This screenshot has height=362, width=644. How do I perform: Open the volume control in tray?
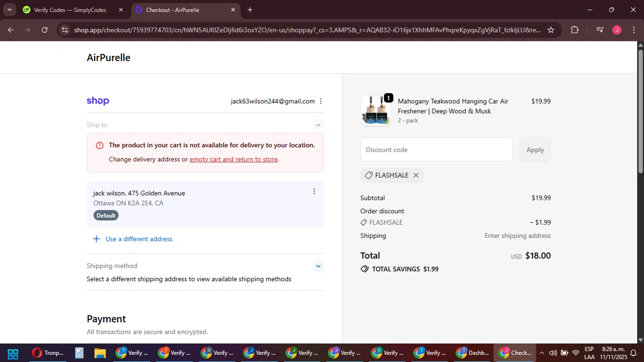[x=553, y=353]
